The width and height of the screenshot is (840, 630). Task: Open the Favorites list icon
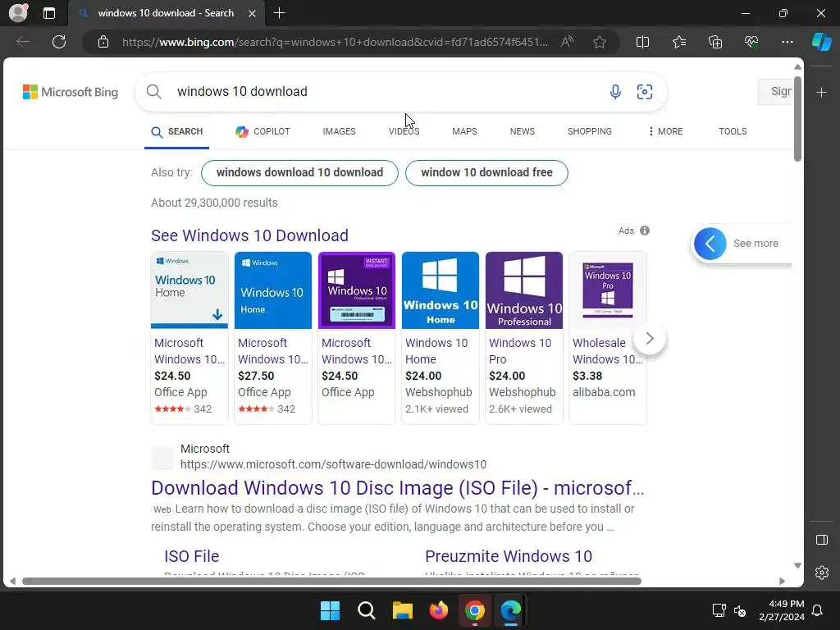click(x=678, y=42)
